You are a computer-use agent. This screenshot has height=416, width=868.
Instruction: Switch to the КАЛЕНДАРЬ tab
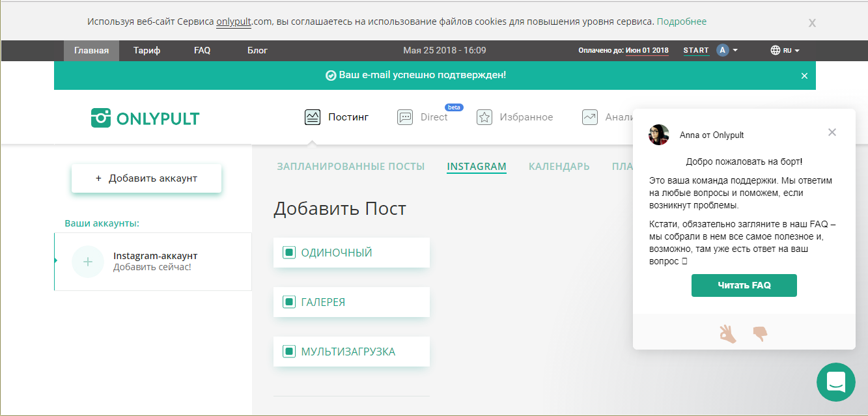[x=559, y=166]
